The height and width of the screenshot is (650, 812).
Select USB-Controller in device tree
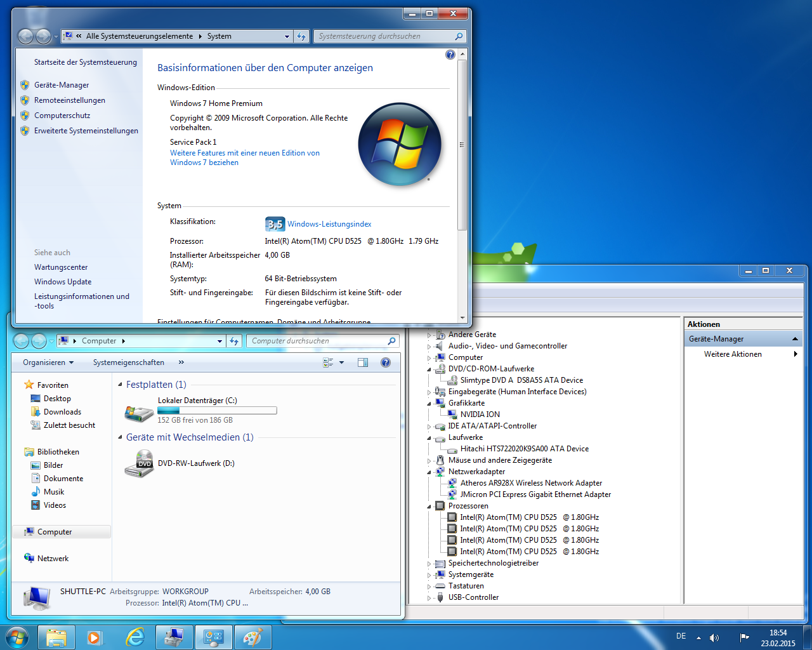pyautogui.click(x=473, y=597)
